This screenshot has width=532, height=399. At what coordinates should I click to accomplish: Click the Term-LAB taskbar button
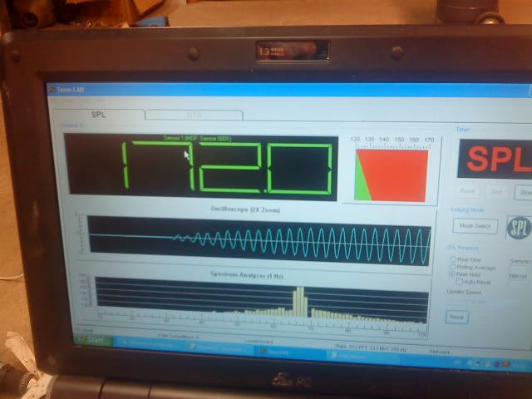click(x=290, y=352)
